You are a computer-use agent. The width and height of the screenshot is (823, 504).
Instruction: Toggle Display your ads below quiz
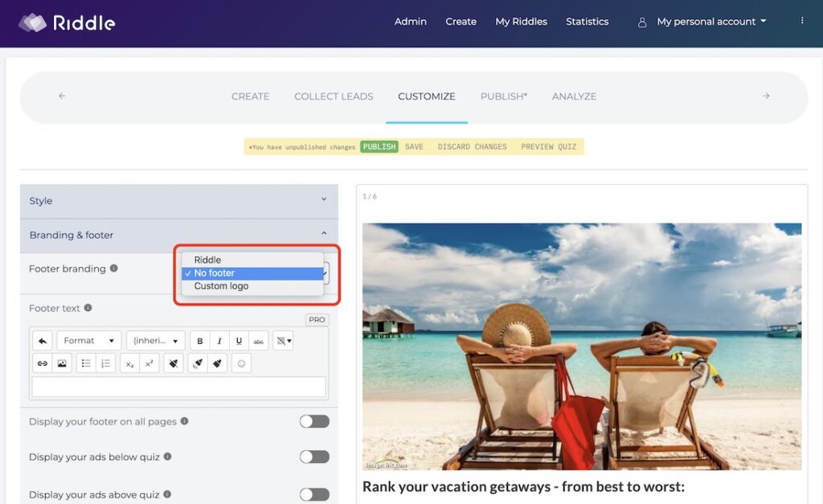click(x=314, y=457)
